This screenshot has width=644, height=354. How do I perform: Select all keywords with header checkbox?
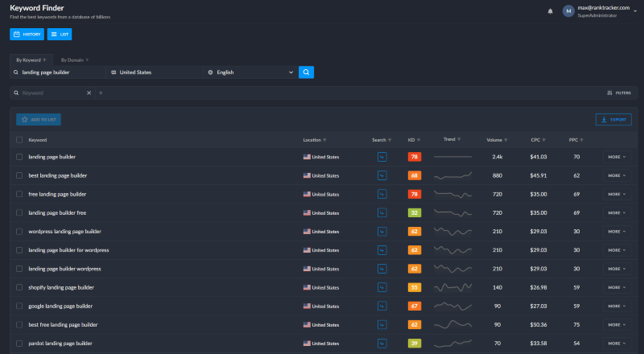pos(19,140)
